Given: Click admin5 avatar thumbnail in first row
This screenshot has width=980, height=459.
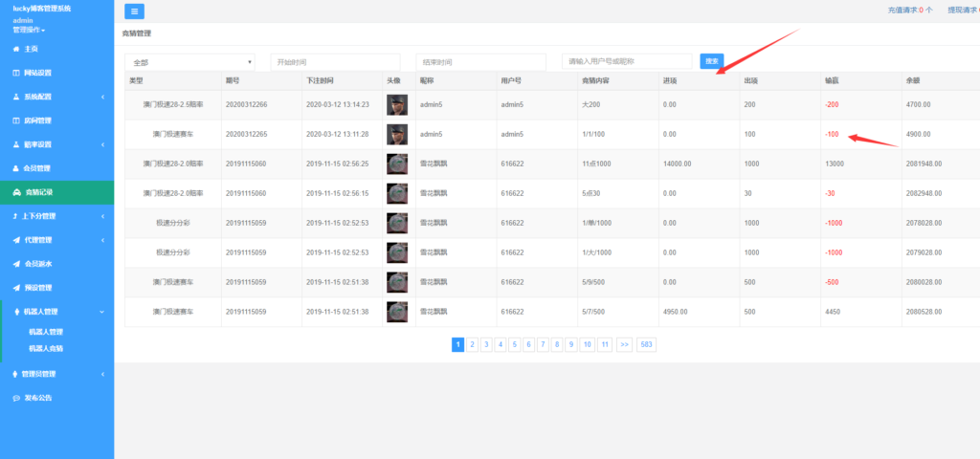Looking at the screenshot, I should point(397,103).
